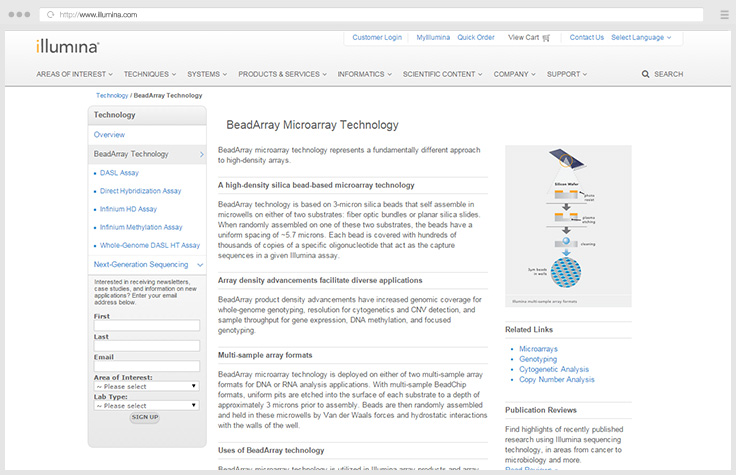Image resolution: width=736 pixels, height=475 pixels.
Task: Expand the BeadArray Technology sidebar arrow
Action: coord(201,154)
